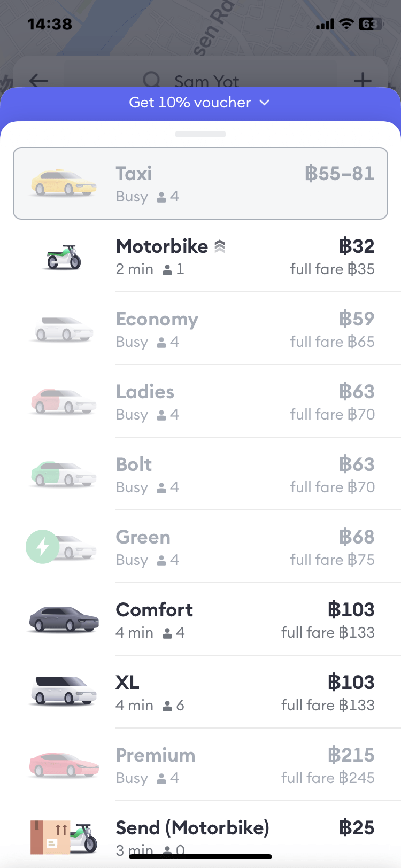Expand the Get 10% voucher banner

pyautogui.click(x=190, y=103)
